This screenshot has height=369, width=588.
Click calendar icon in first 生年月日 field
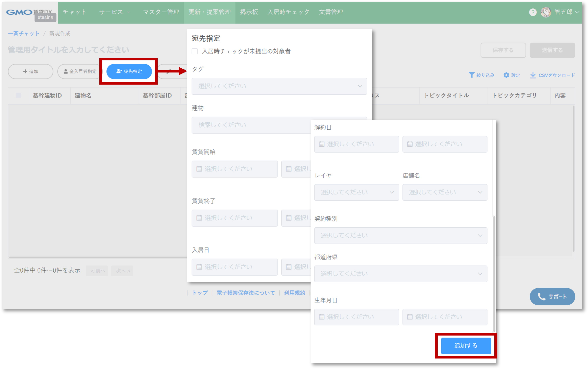(x=322, y=317)
